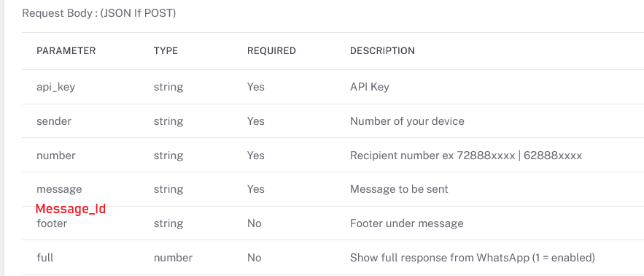Click the PARAMETER column header
Viewport: 644px width, 276px height.
(x=66, y=51)
